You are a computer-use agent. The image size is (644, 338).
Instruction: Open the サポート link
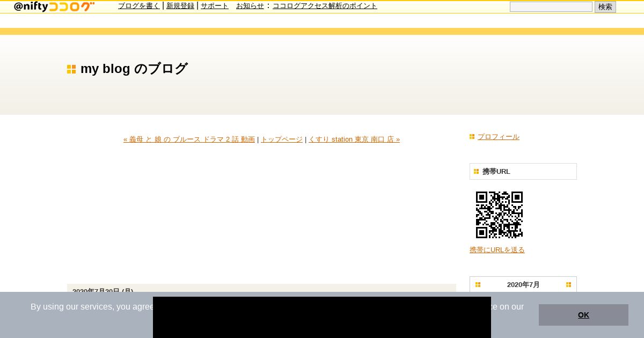(215, 6)
